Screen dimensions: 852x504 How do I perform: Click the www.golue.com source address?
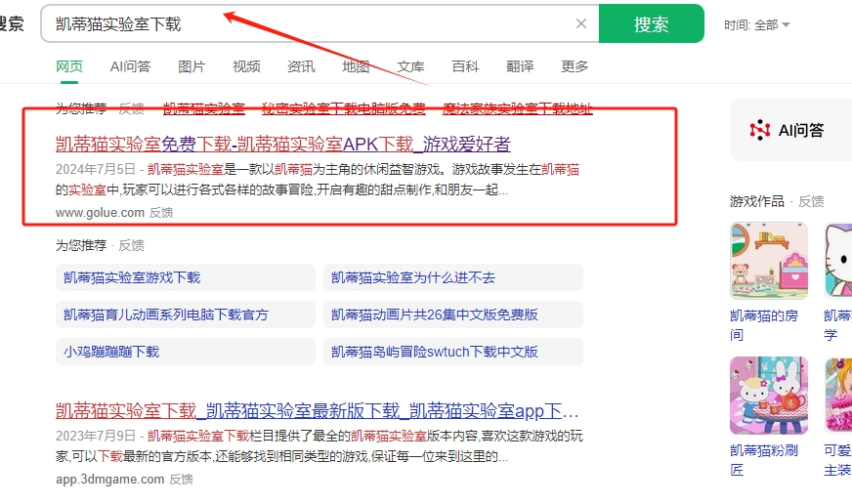coord(100,212)
